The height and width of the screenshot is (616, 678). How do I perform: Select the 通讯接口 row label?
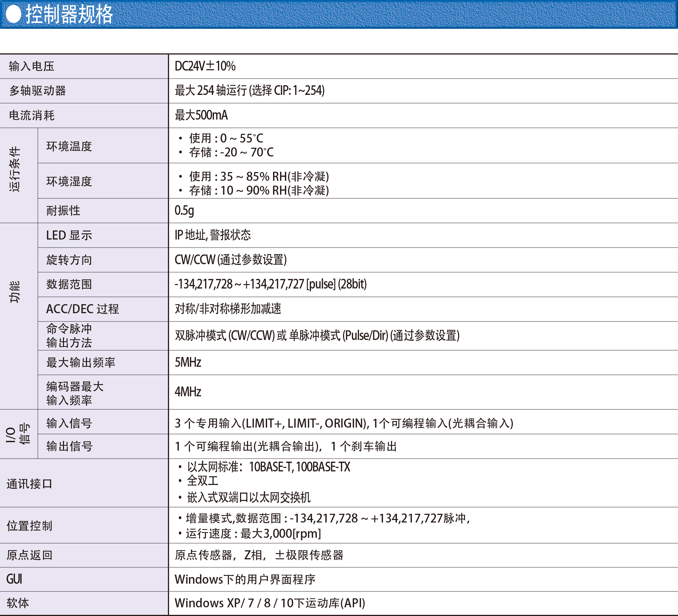[x=29, y=484]
